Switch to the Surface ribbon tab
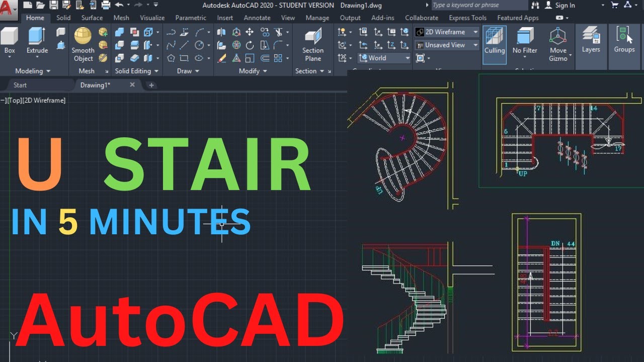The width and height of the screenshot is (644, 362). pyautogui.click(x=92, y=18)
